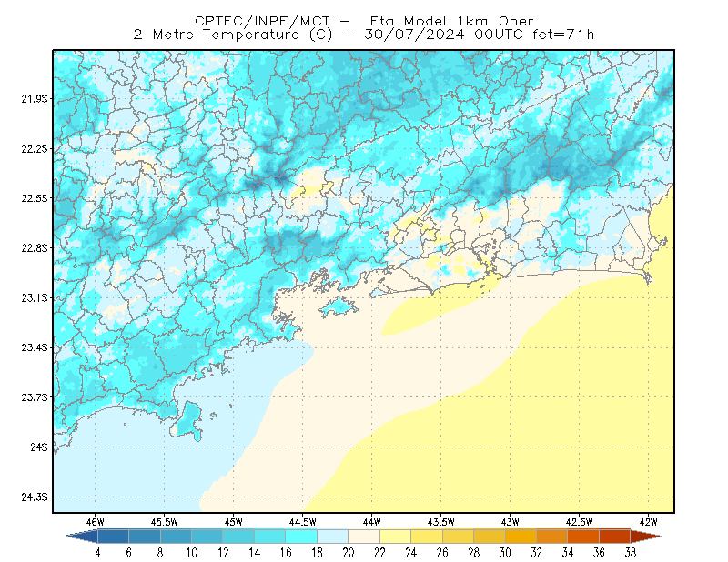Select the 24–26 degree legend swatch

[x=427, y=537]
